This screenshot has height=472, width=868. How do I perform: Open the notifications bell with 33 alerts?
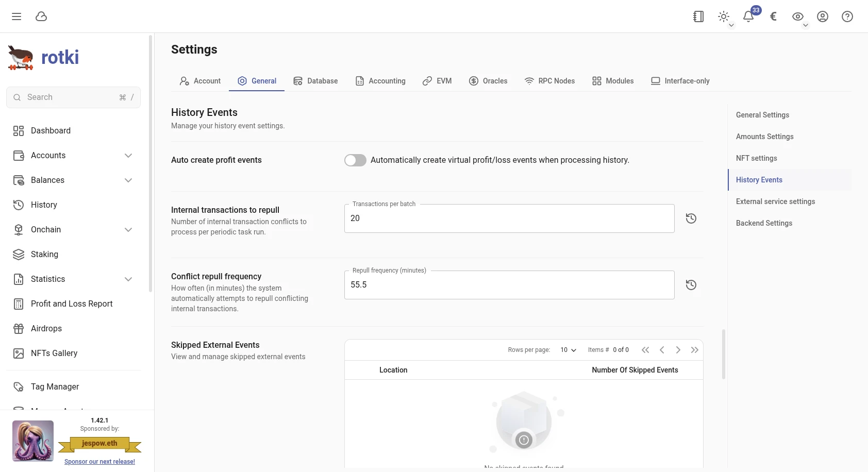tap(748, 16)
